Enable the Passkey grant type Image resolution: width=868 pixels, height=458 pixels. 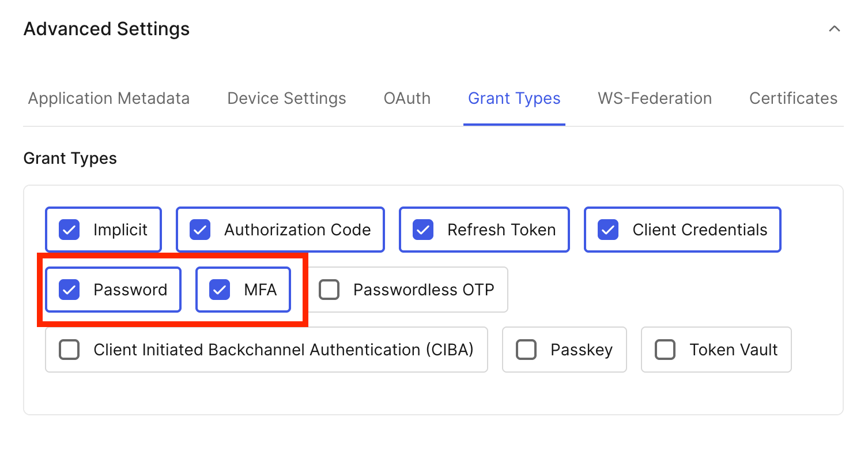[x=526, y=350]
